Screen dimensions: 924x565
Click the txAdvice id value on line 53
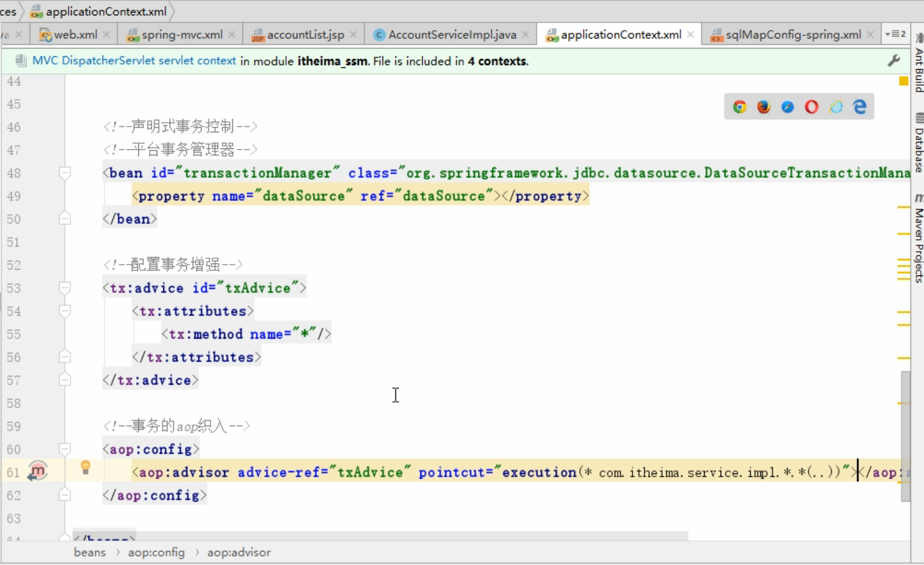pyautogui.click(x=258, y=288)
